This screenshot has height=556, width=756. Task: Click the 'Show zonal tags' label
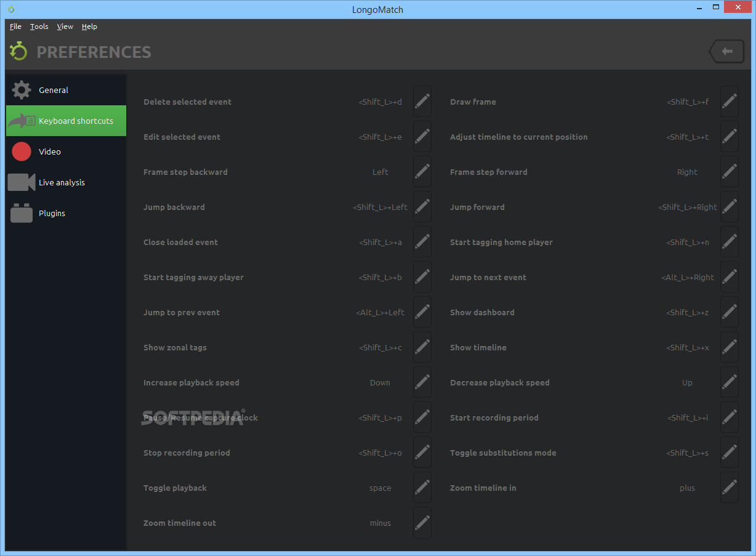175,347
